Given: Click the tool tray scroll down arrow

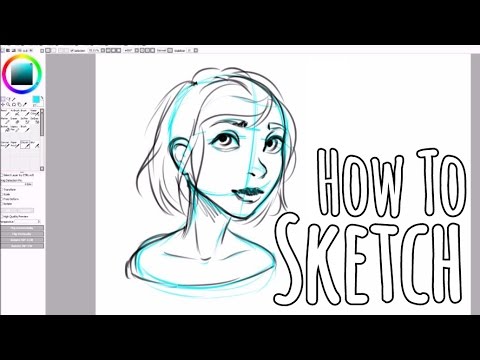Looking at the screenshot, I should pyautogui.click(x=42, y=169).
